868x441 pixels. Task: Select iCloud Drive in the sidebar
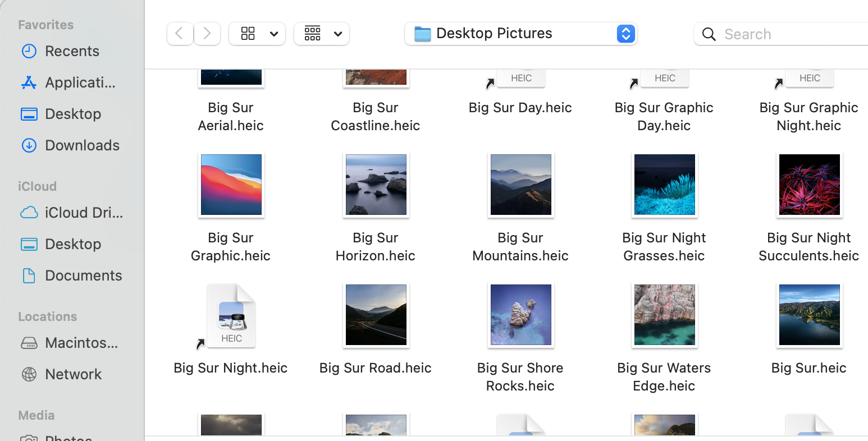(83, 213)
